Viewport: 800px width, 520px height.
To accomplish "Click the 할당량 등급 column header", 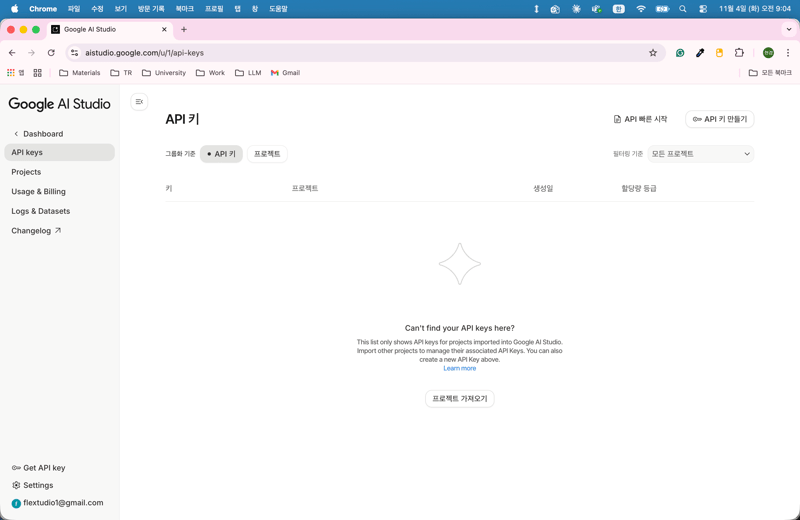I will [638, 188].
